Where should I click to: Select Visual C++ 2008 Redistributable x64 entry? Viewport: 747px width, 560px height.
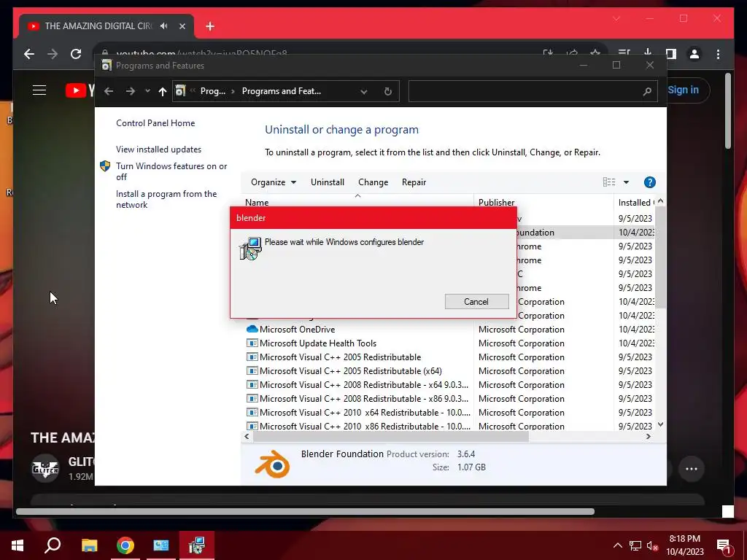click(x=364, y=385)
